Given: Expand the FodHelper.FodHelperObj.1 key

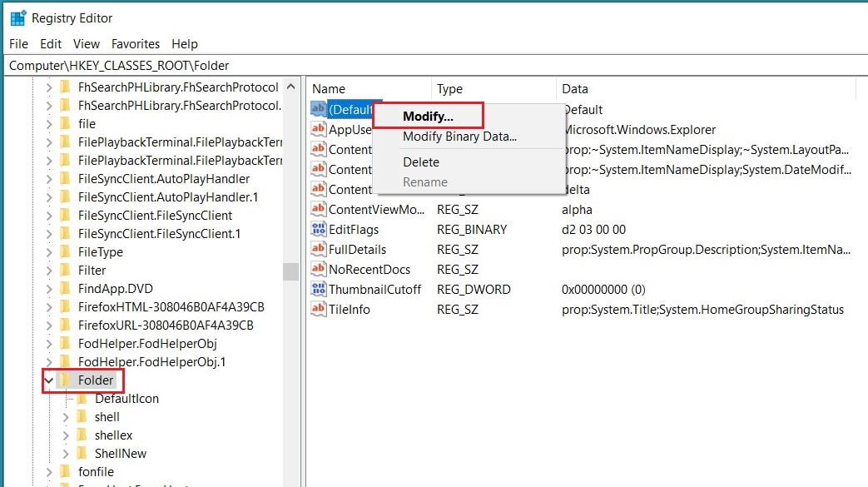Looking at the screenshot, I should click(49, 362).
